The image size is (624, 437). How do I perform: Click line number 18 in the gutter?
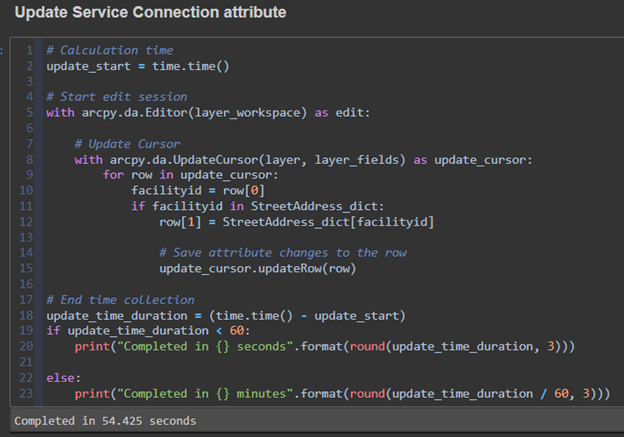click(28, 315)
